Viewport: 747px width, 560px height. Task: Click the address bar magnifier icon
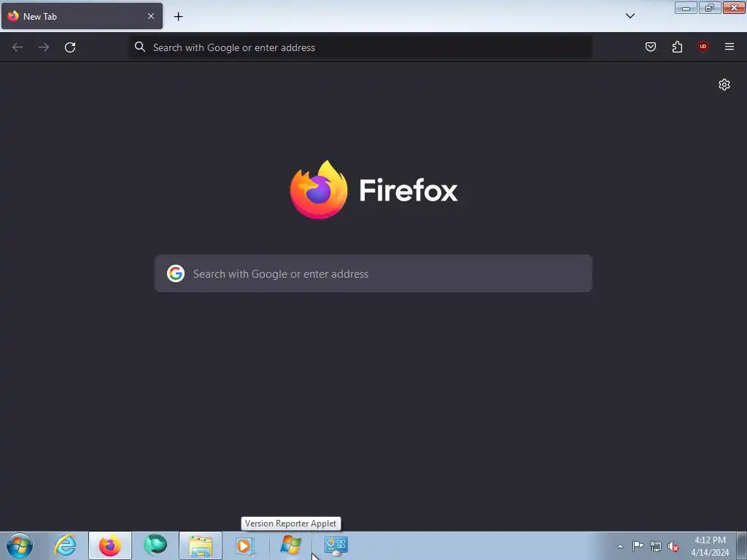(x=140, y=47)
